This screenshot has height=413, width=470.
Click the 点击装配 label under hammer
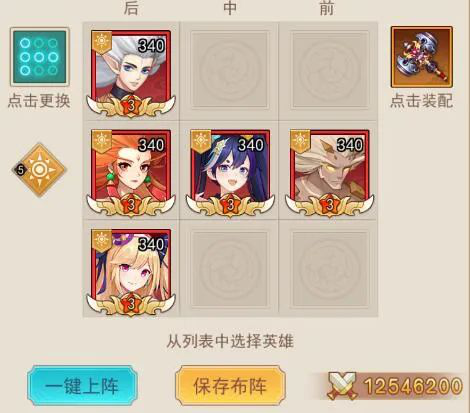pos(422,100)
